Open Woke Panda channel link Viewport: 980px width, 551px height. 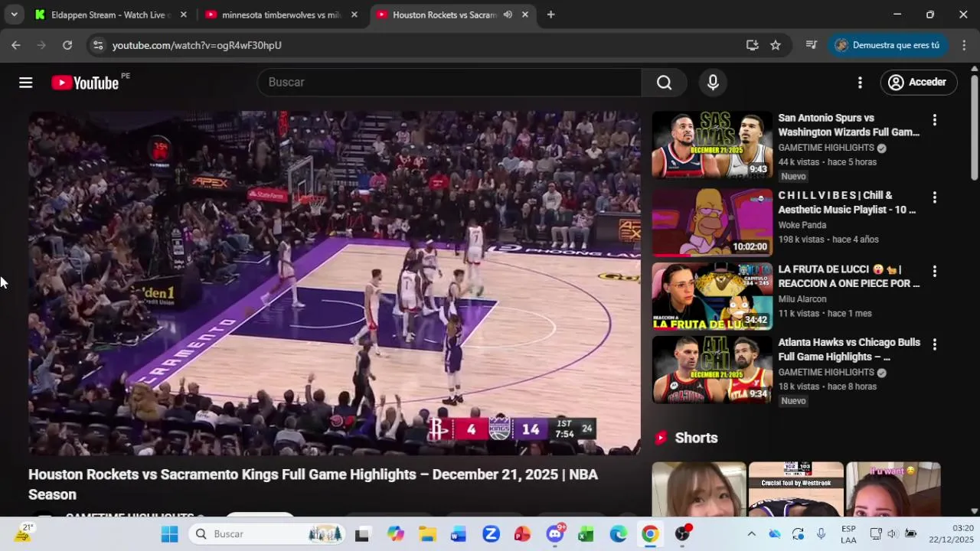click(802, 225)
